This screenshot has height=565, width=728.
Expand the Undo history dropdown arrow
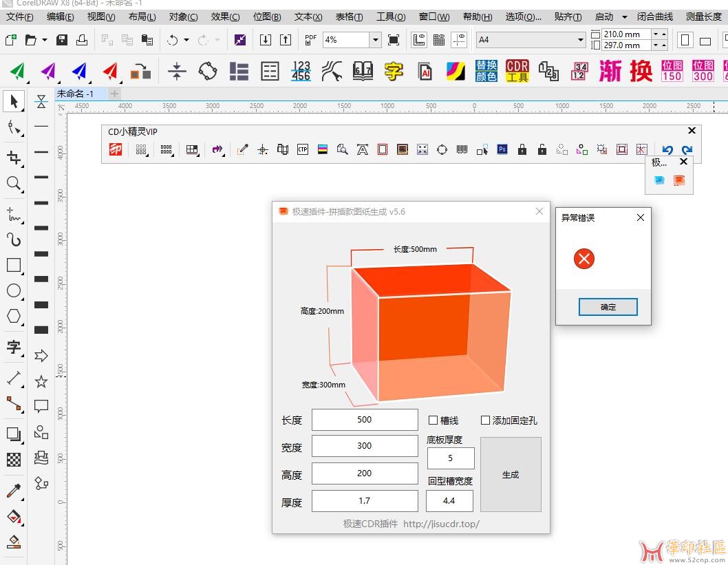pyautogui.click(x=186, y=40)
